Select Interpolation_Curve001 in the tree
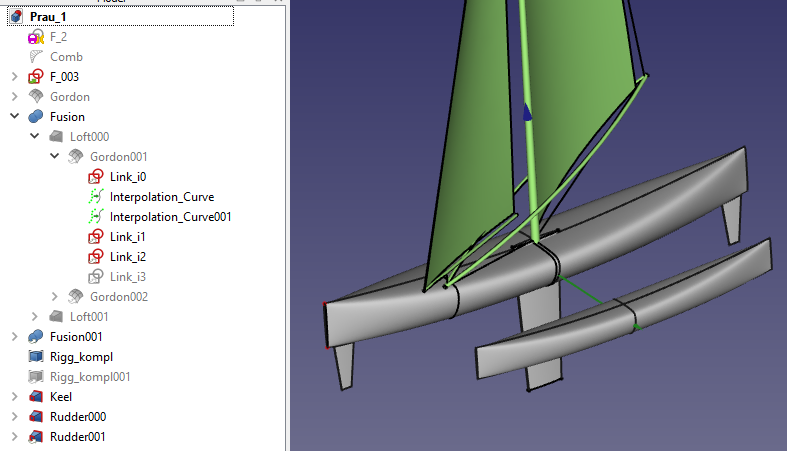787x451 pixels. click(170, 217)
